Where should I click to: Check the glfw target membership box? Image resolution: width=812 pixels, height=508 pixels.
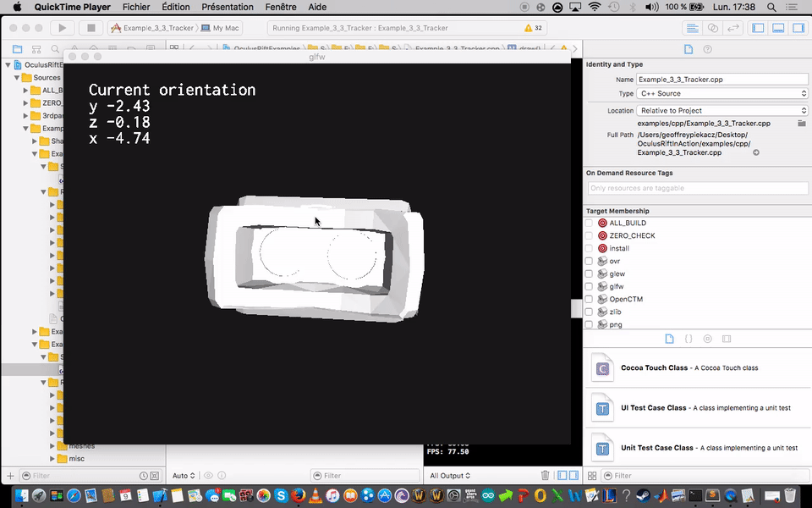pyautogui.click(x=589, y=286)
